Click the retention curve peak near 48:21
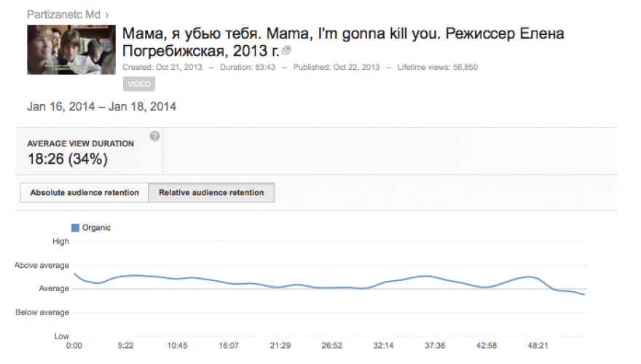 (530, 277)
